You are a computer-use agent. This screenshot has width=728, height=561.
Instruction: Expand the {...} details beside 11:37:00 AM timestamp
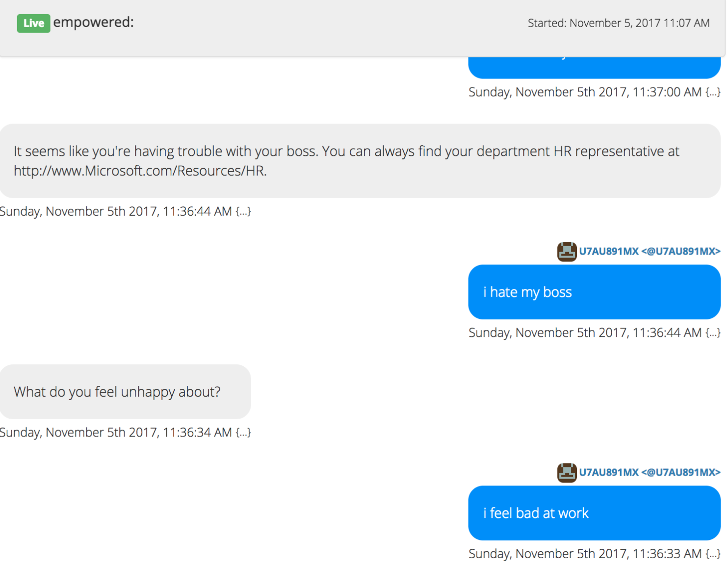pyautogui.click(x=713, y=92)
